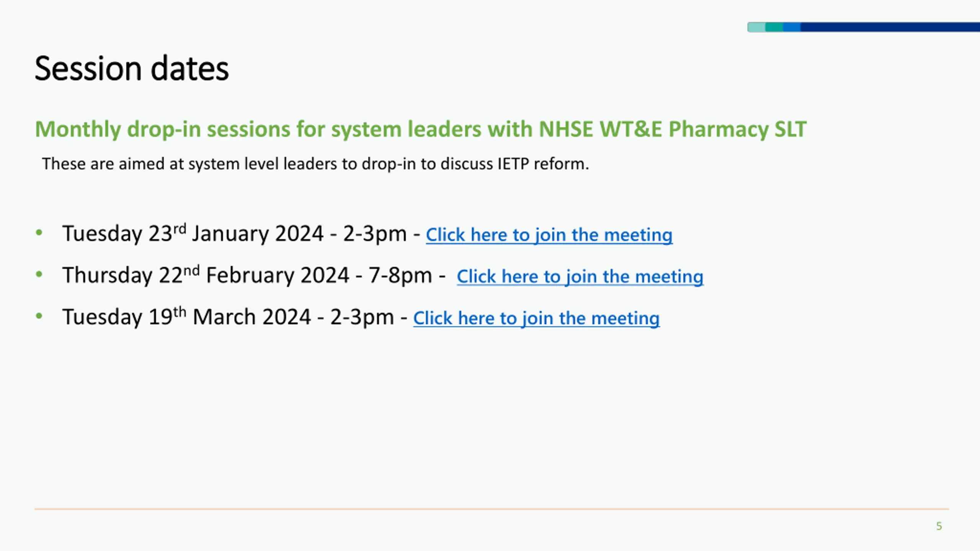The height and width of the screenshot is (551, 980).
Task: Open the 19th March meeting join link
Action: (x=536, y=318)
